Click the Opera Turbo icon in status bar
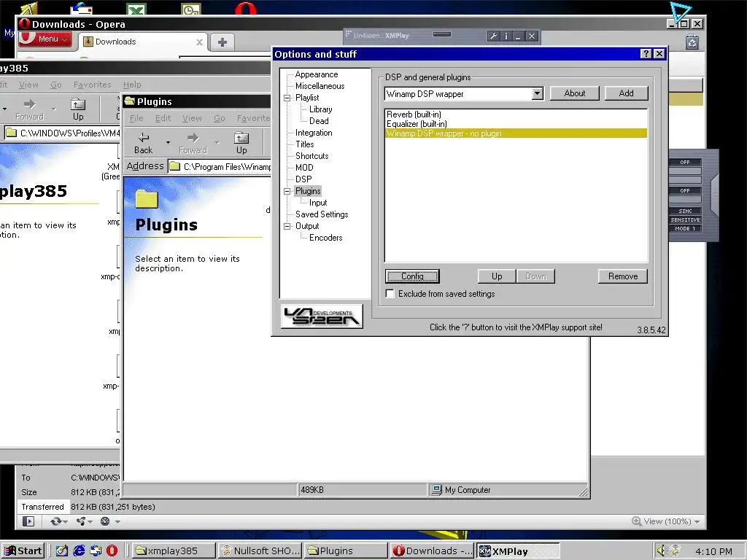The image size is (747, 560). [x=105, y=521]
